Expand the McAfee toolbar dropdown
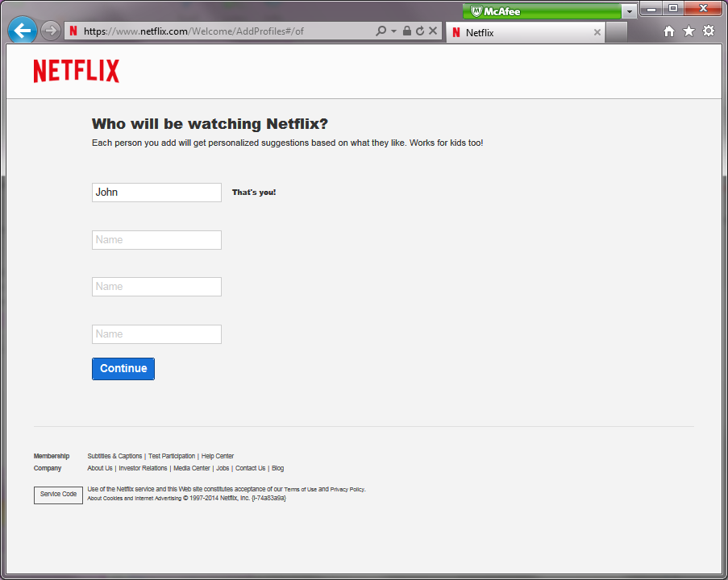This screenshot has width=728, height=580. tap(629, 11)
